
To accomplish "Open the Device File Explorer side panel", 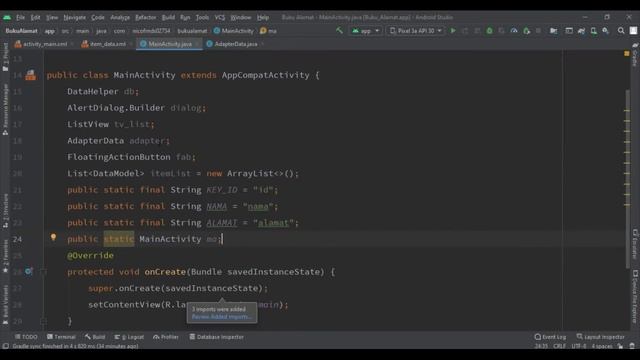I will tap(635, 296).
